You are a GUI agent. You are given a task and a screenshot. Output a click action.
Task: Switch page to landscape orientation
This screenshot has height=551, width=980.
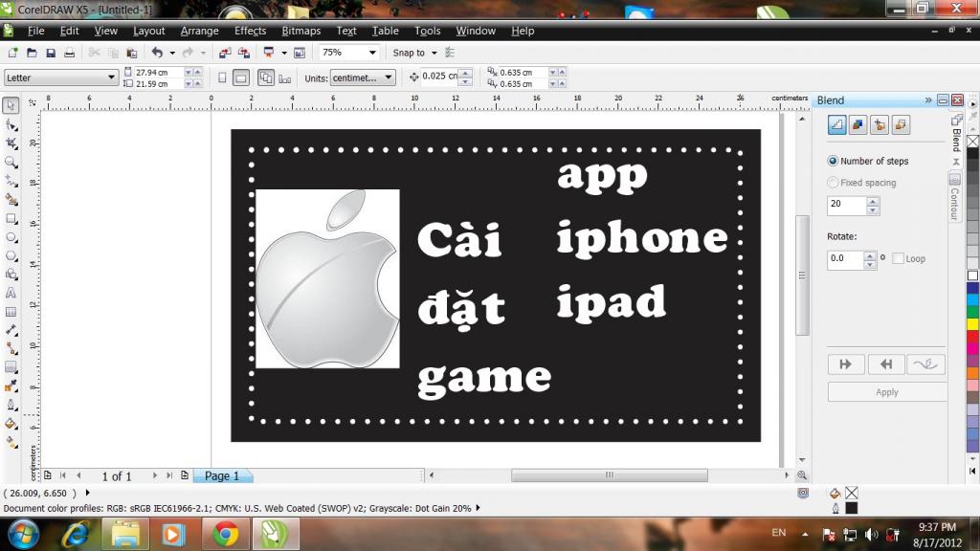pyautogui.click(x=242, y=77)
